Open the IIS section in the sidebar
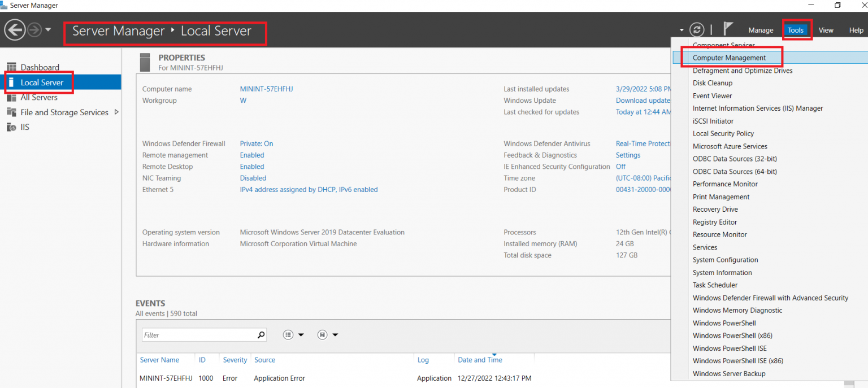 pyautogui.click(x=24, y=127)
